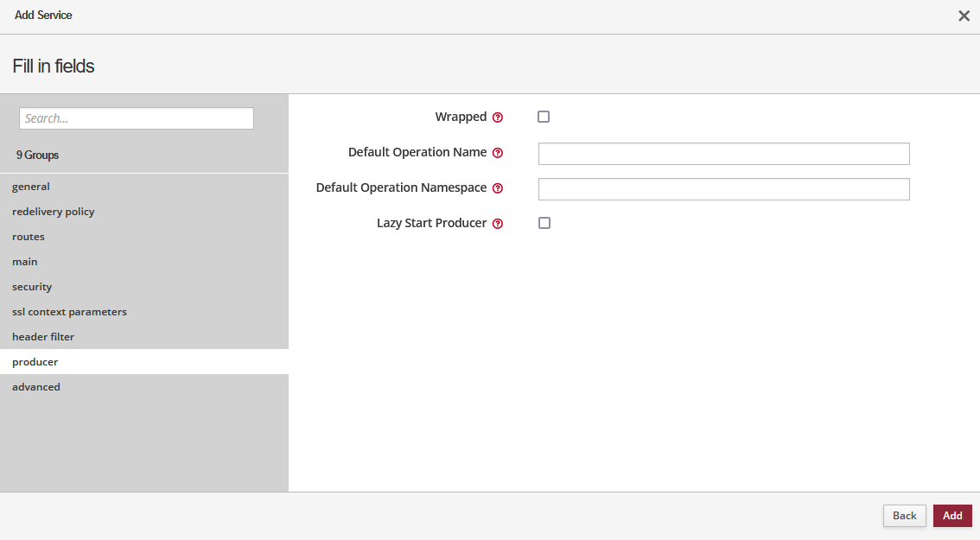Show the advanced group fields

36,387
